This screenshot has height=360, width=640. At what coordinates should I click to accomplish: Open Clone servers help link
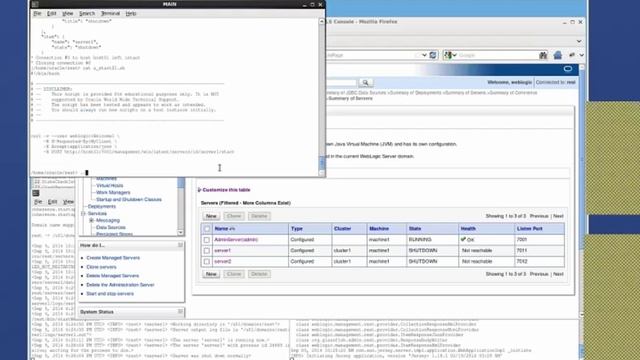101,267
